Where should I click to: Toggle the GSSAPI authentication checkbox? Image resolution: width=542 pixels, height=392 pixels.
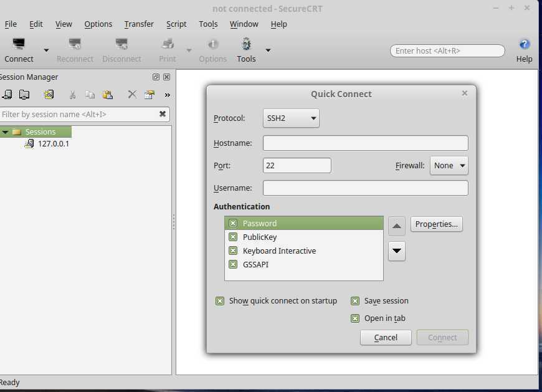pyautogui.click(x=233, y=264)
